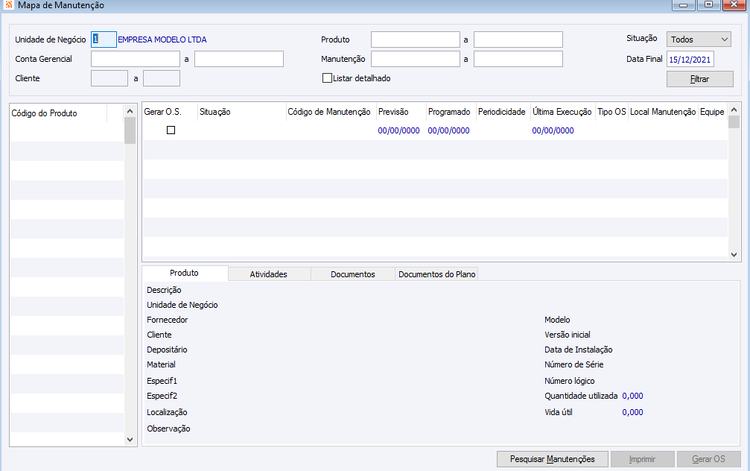The height and width of the screenshot is (471, 750).
Task: Click the Última Execução column header
Action: click(563, 112)
